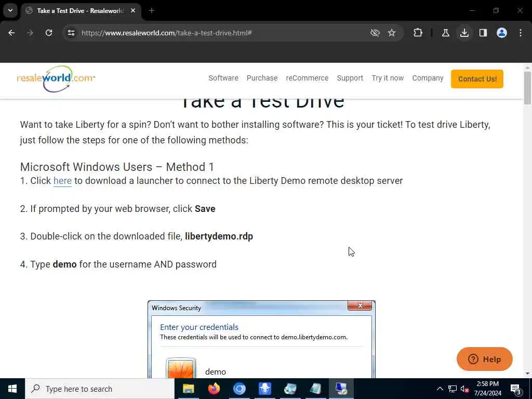Click the scrollbar down arrow

tap(527, 374)
